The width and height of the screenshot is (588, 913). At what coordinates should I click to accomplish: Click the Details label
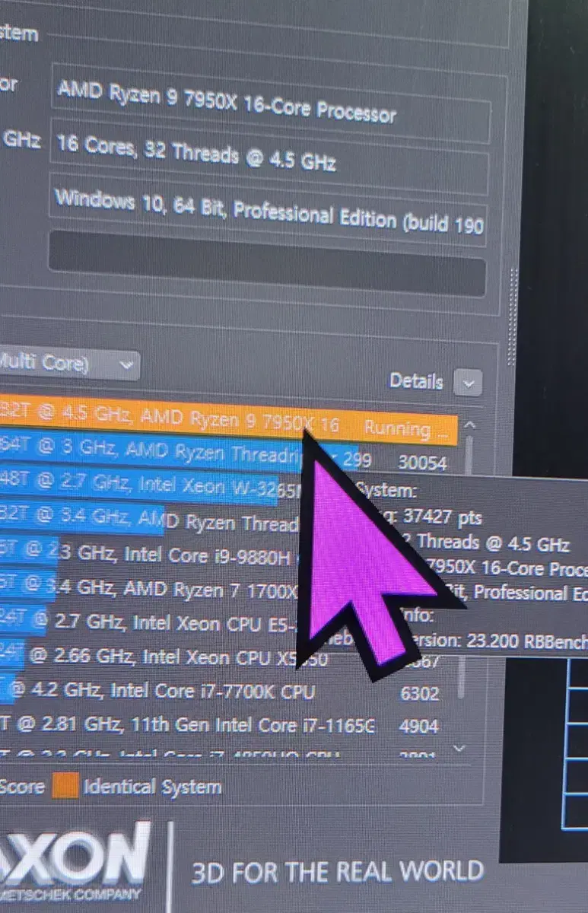pyautogui.click(x=416, y=380)
